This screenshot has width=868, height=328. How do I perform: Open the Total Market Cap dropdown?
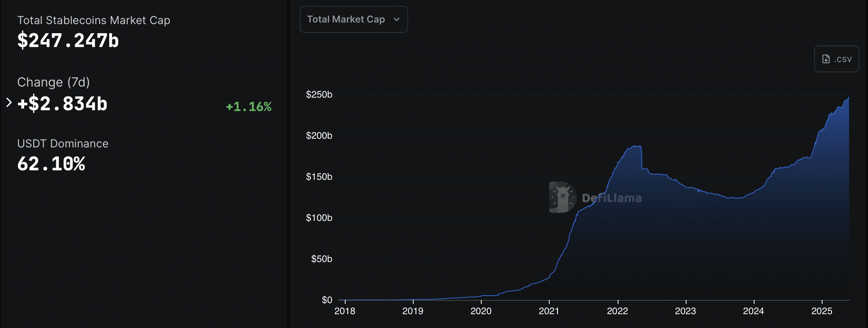354,19
